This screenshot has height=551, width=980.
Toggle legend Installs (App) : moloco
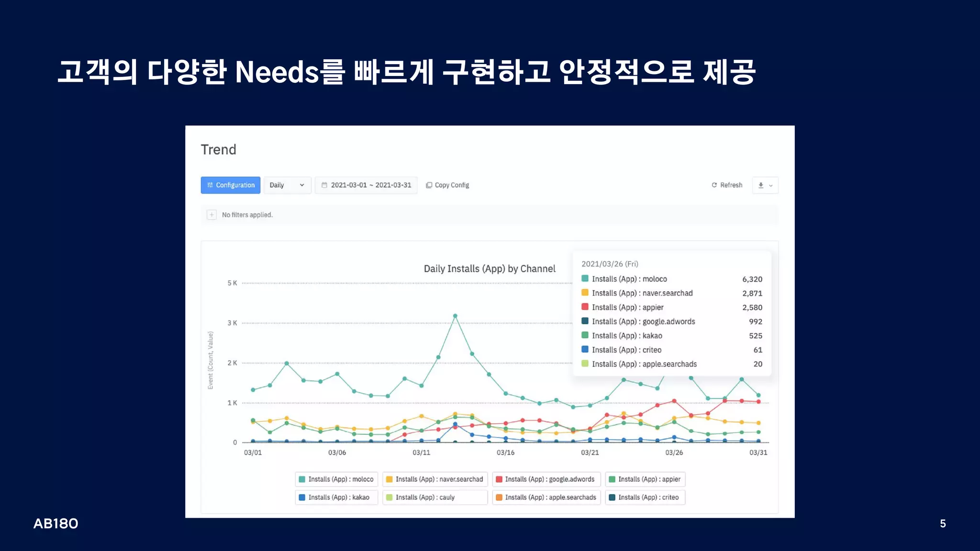(x=336, y=479)
